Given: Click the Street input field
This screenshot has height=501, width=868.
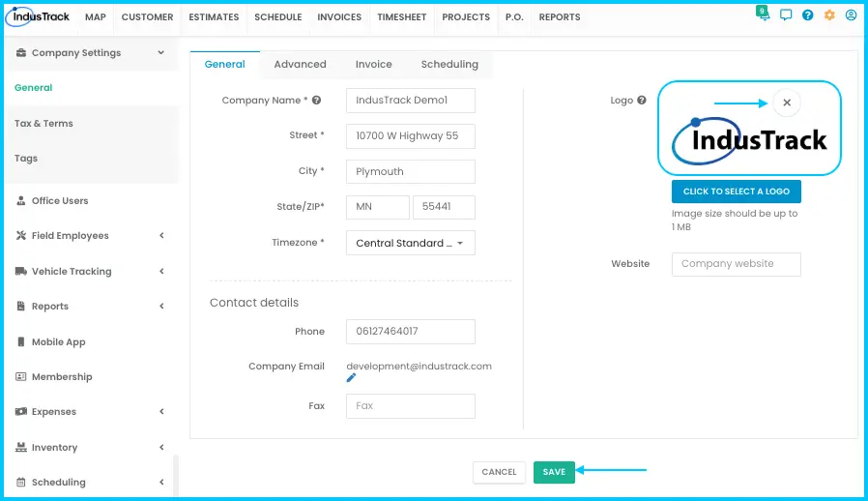Looking at the screenshot, I should click(x=410, y=135).
